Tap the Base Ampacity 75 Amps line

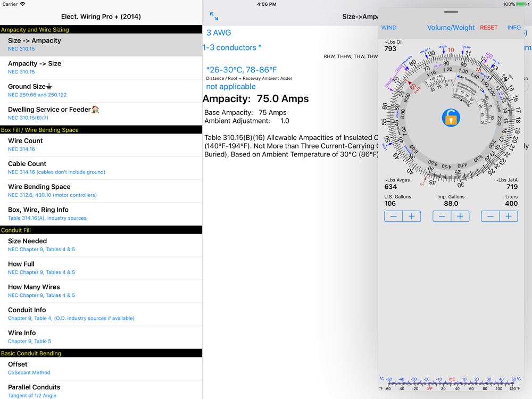coord(245,112)
